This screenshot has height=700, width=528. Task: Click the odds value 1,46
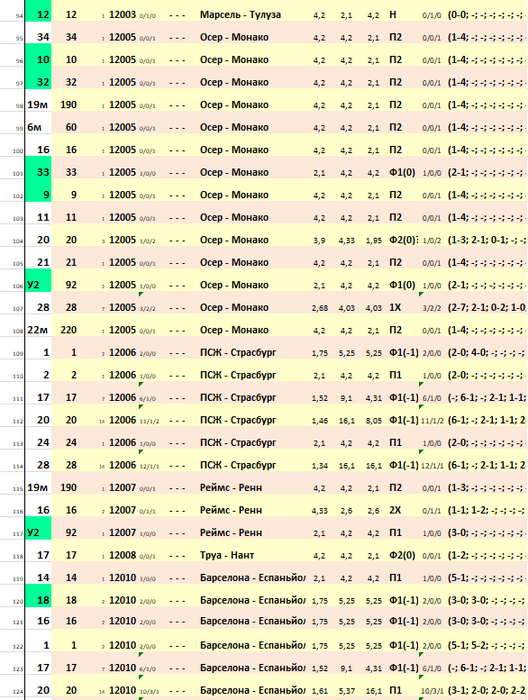[x=320, y=421]
